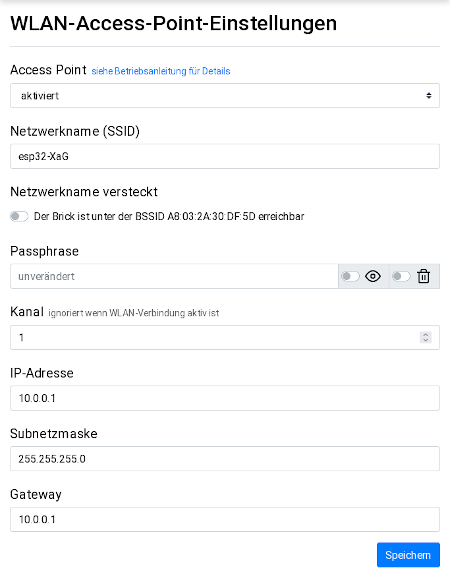Click the eye icon in the Passphrase row
Screen dimensions: 450x578
(373, 276)
